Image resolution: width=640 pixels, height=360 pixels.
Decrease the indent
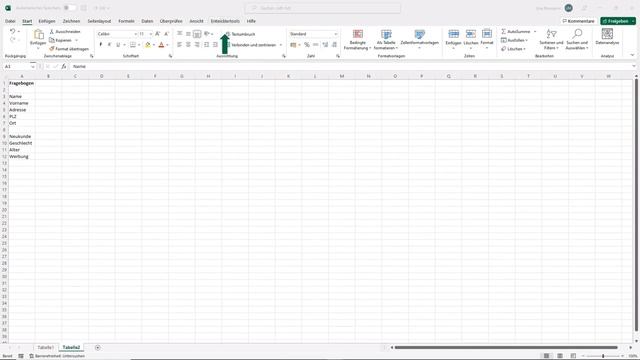(207, 44)
